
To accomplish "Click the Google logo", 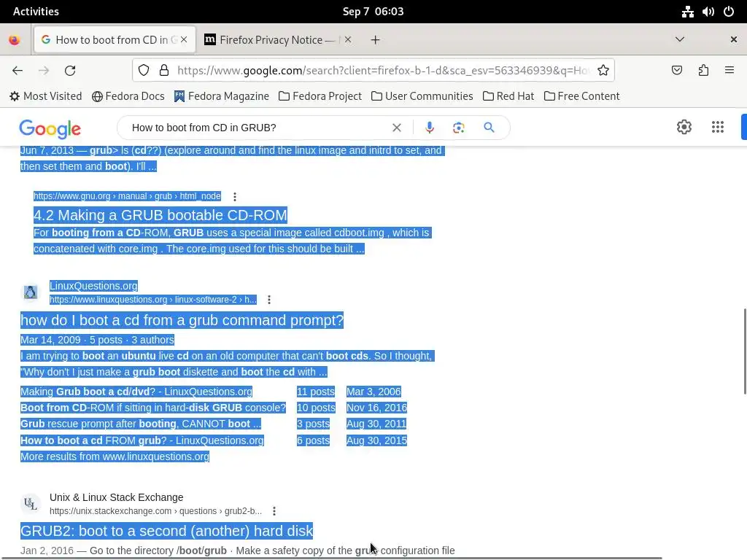I will 50,128.
